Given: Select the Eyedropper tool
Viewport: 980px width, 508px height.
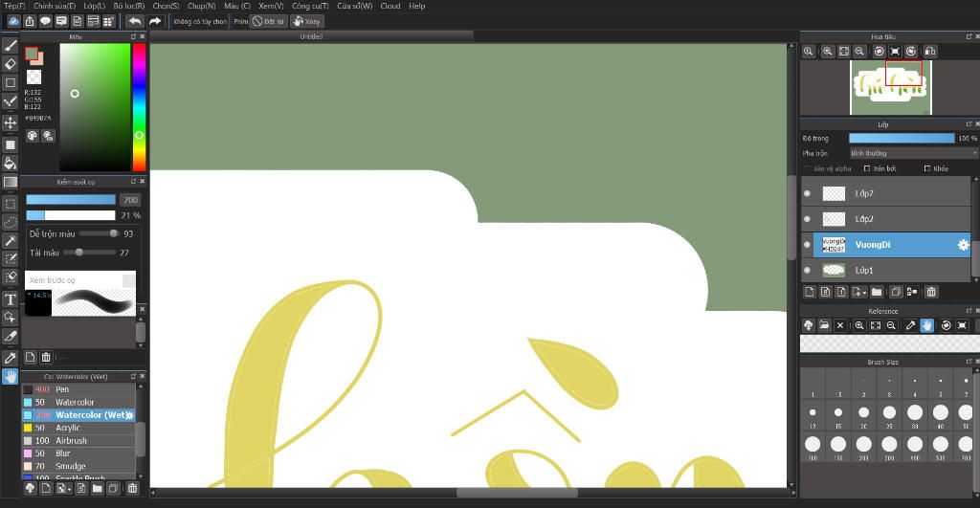Looking at the screenshot, I should (10, 358).
